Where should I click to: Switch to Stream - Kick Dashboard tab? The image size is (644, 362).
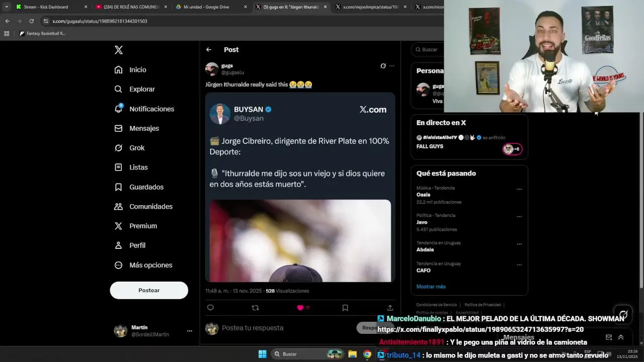(x=51, y=7)
